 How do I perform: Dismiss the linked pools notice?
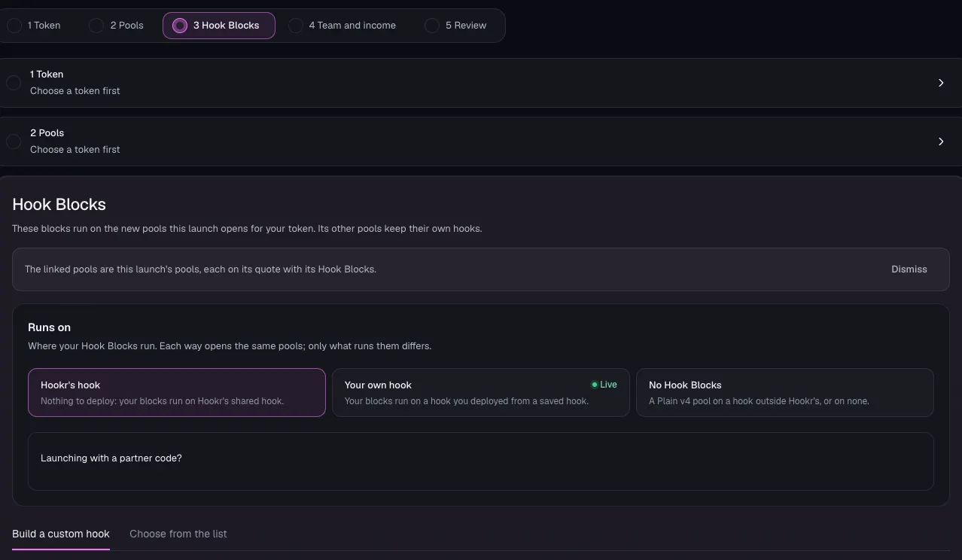[909, 269]
